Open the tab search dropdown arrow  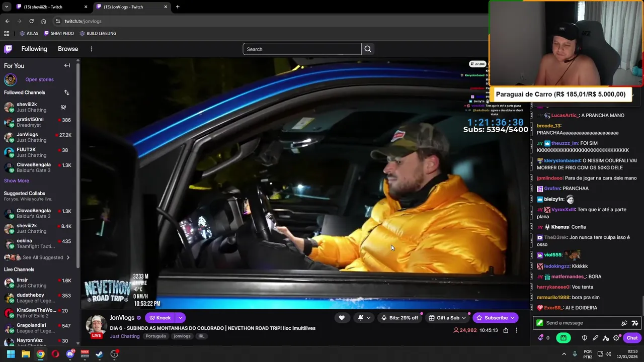6,7
